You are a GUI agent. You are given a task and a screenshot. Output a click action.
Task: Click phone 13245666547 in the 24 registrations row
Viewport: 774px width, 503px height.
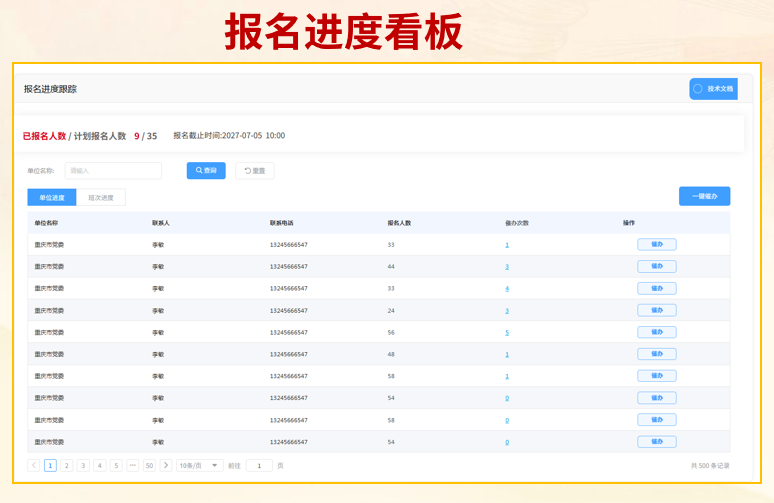pos(289,311)
